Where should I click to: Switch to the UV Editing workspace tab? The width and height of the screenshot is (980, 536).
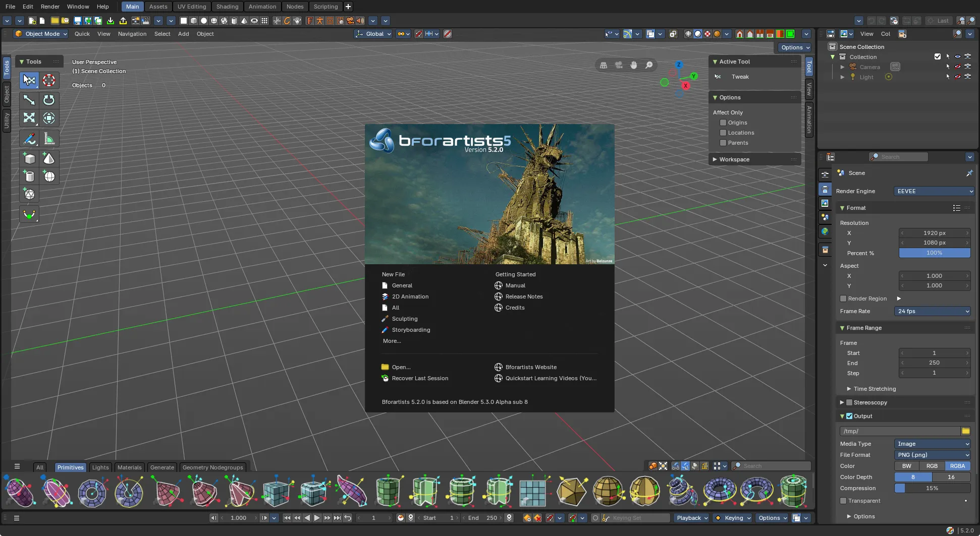click(192, 7)
